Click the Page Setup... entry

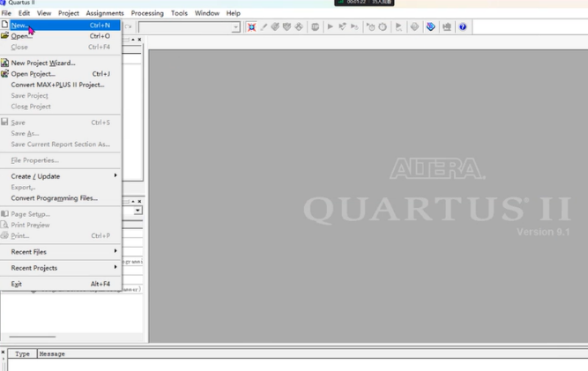[x=61, y=214]
